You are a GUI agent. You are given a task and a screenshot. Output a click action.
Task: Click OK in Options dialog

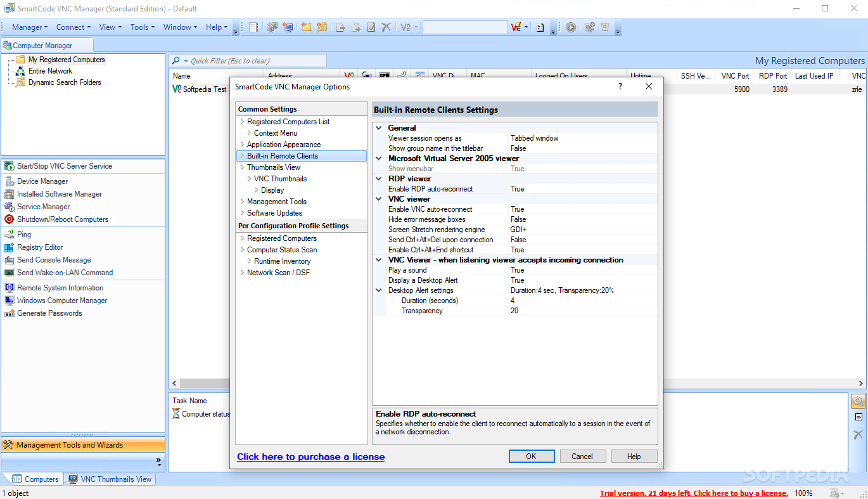click(x=532, y=456)
